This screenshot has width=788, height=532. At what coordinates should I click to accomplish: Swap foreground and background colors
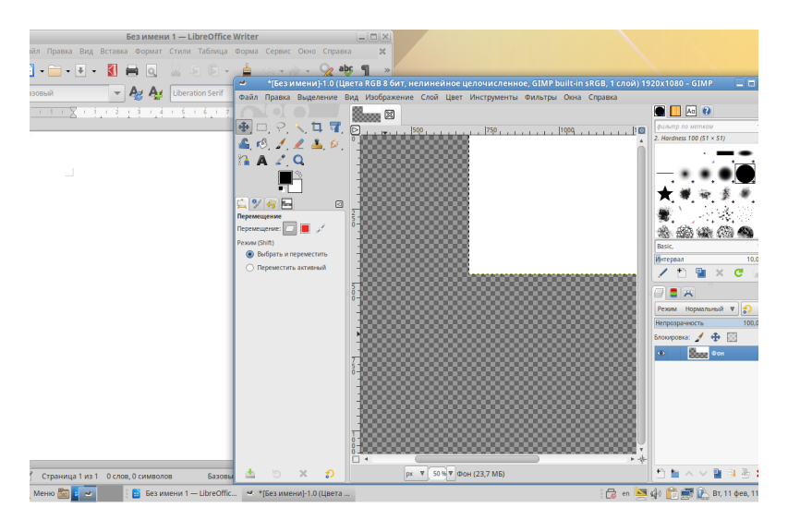[x=299, y=174]
